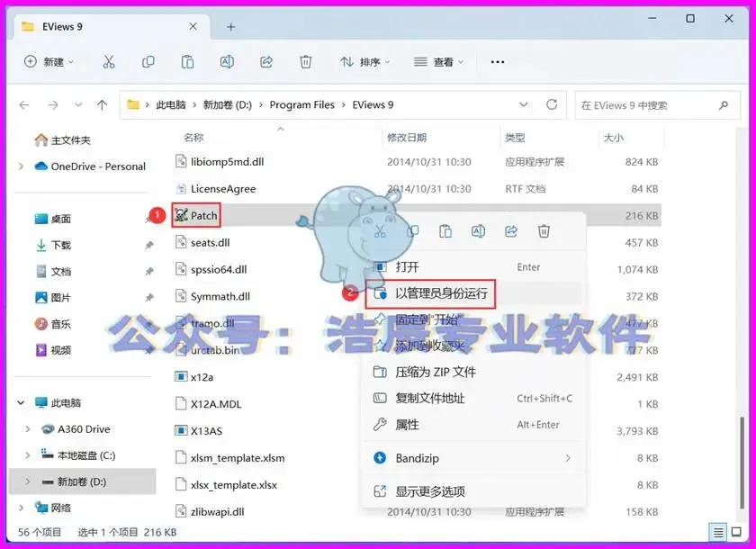Image resolution: width=756 pixels, height=549 pixels.
Task: Switch to large icons view in status bar
Action: pos(736,532)
